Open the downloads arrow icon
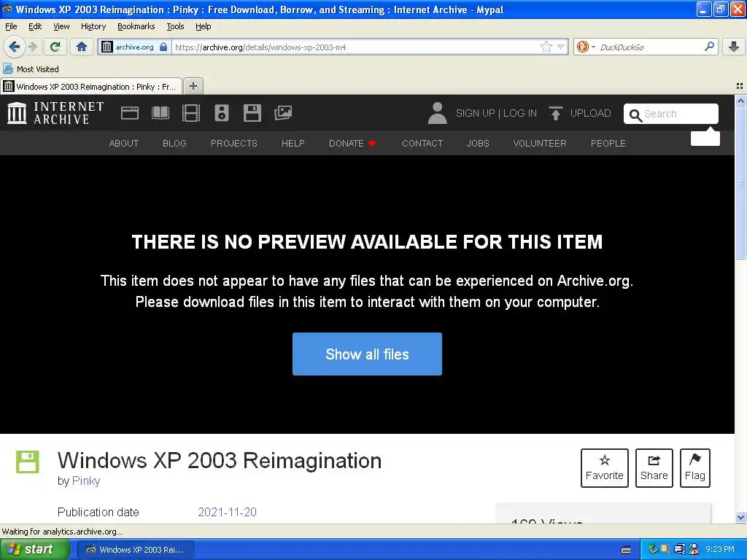Image resolution: width=747 pixels, height=560 pixels. click(x=734, y=47)
